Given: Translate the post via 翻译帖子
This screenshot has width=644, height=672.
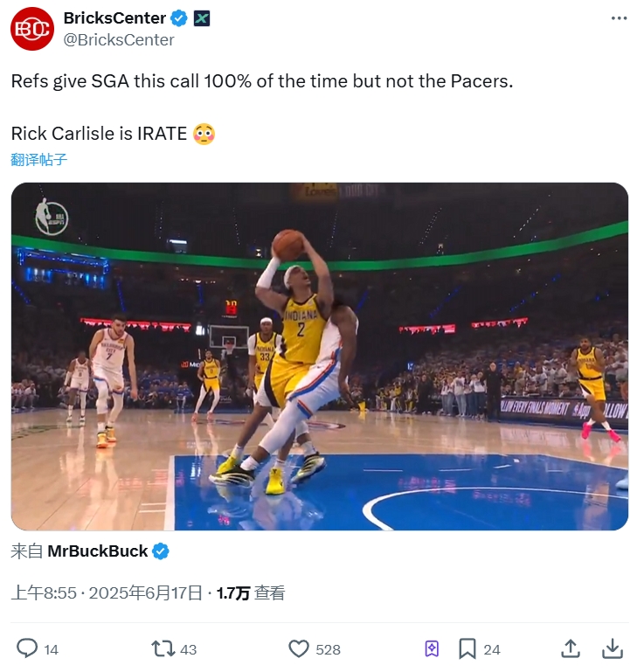Looking at the screenshot, I should pos(39,159).
